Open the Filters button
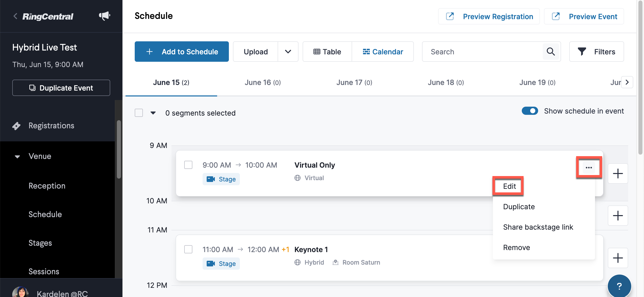644x297 pixels. [x=597, y=52]
